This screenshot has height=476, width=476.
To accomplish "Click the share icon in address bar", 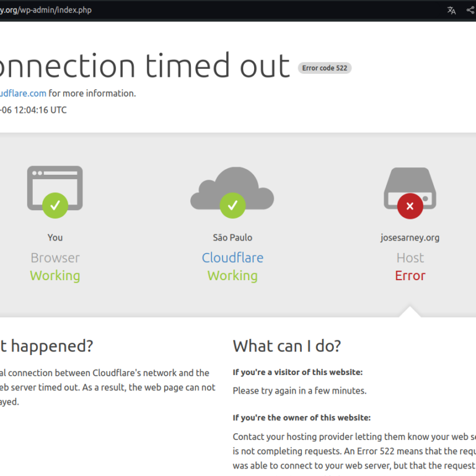I will pyautogui.click(x=471, y=10).
